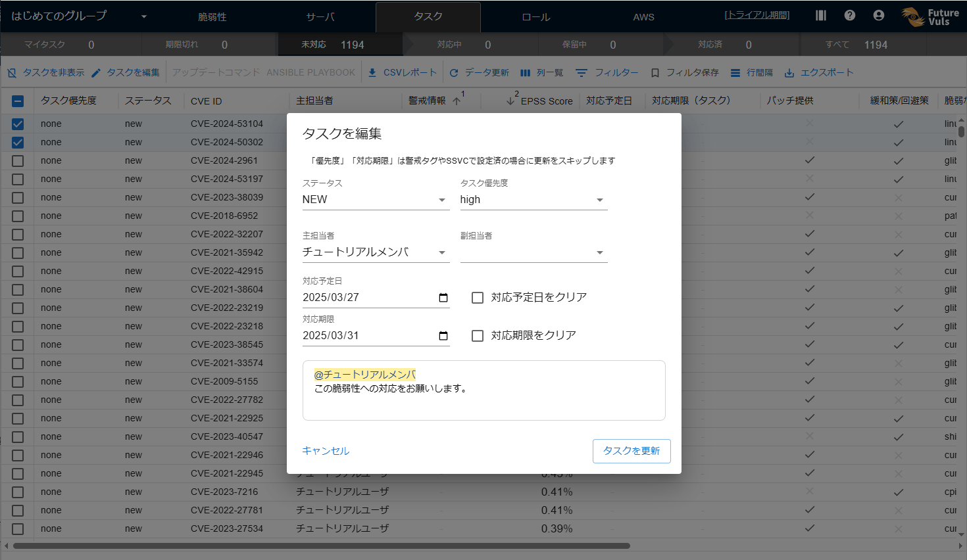Uncheck the row CVE-2024-53104

tap(18, 124)
